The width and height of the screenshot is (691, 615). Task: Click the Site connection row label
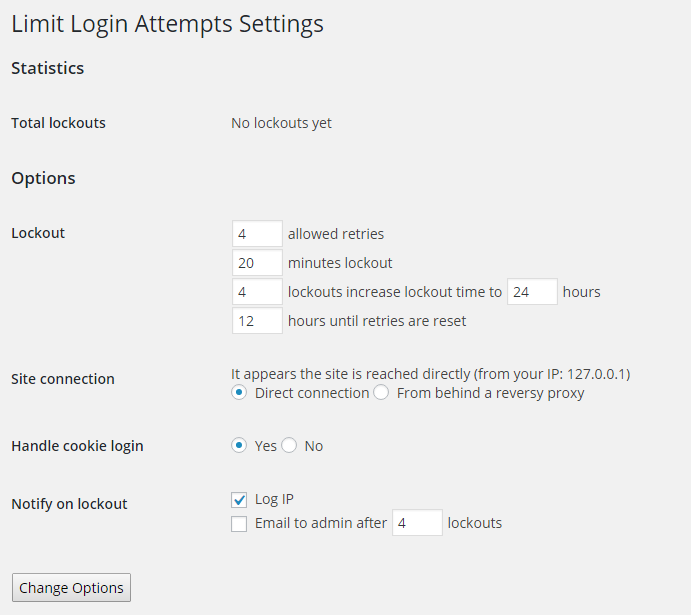[x=63, y=379]
